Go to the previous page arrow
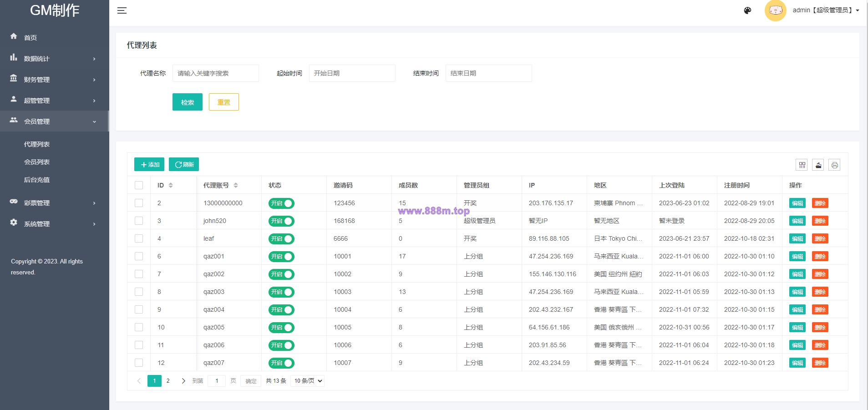The height and width of the screenshot is (410, 868). tap(139, 381)
